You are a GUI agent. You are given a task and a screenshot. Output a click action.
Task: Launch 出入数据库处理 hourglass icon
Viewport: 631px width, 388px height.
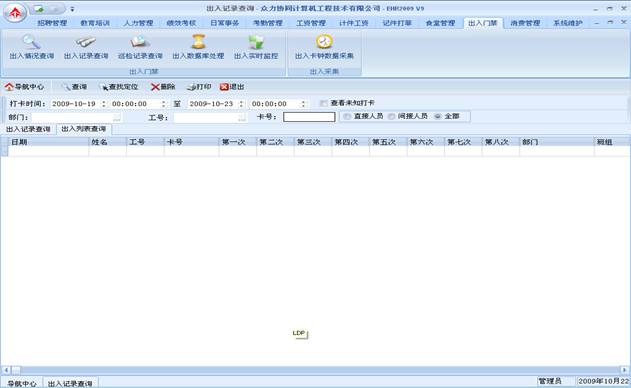point(198,41)
